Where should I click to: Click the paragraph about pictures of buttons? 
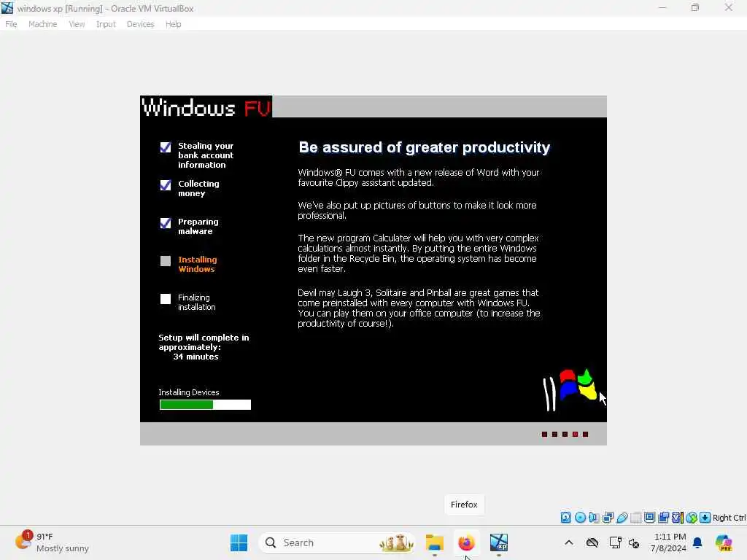coord(417,211)
